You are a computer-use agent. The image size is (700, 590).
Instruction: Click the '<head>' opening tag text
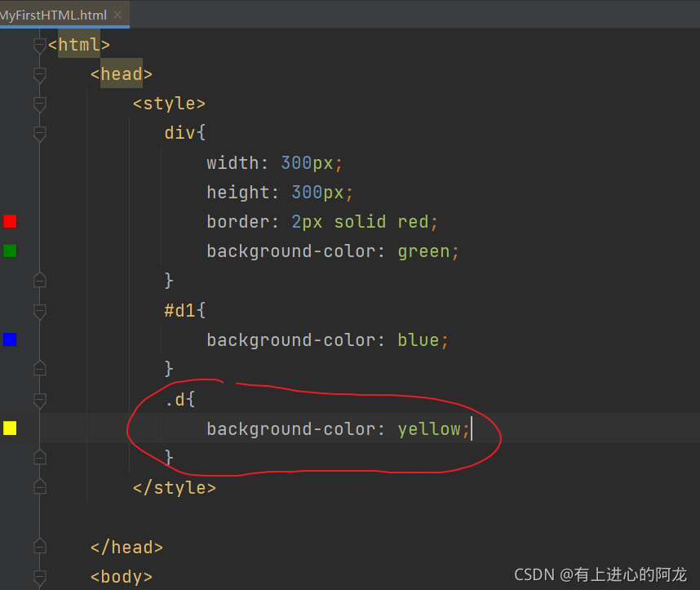point(122,74)
